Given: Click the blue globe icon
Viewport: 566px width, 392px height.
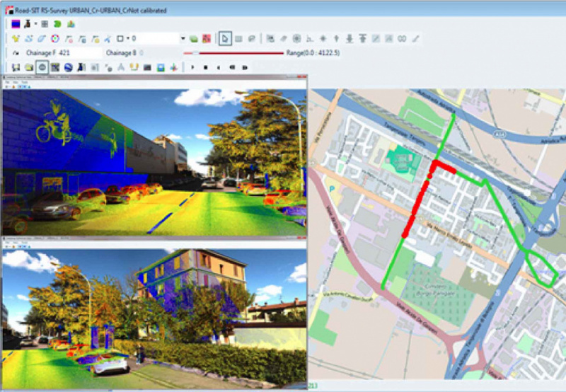Looking at the screenshot, I should coord(69,67).
